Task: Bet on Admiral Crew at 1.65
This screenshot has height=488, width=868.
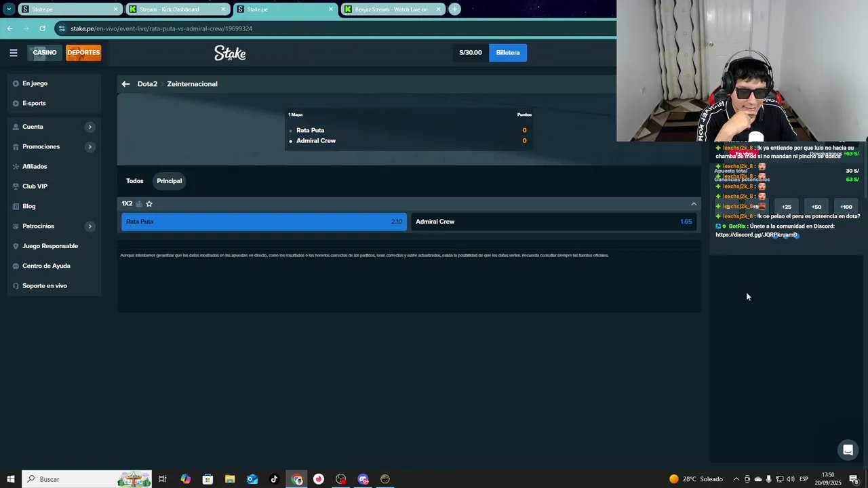Action: click(554, 222)
